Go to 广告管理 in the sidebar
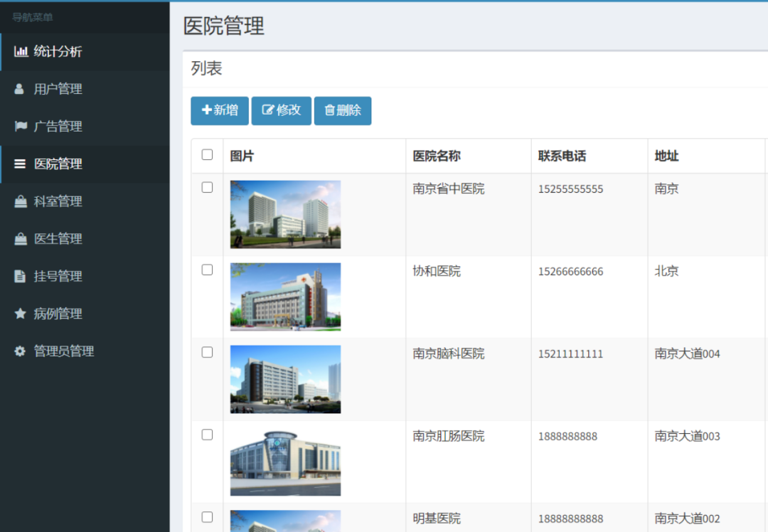Image resolution: width=768 pixels, height=532 pixels. tap(85, 127)
